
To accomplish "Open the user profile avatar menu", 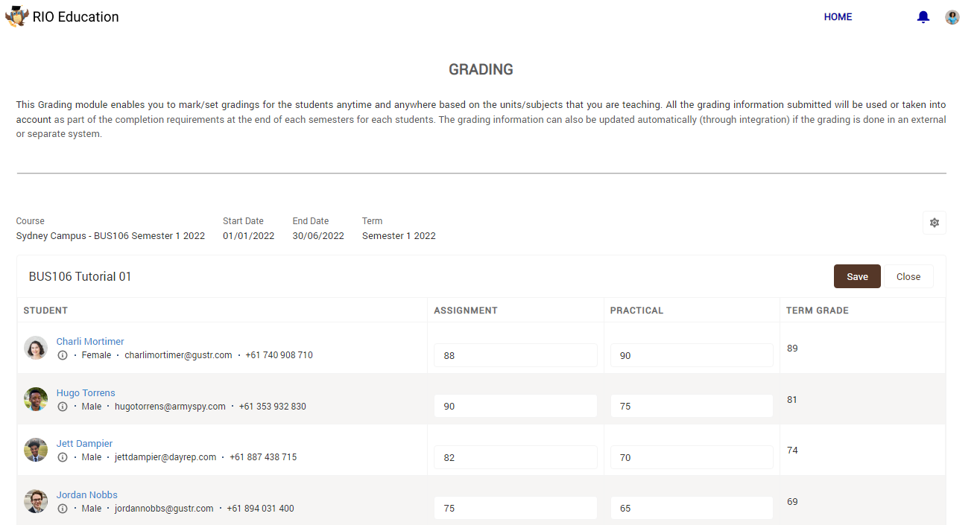I will [952, 17].
